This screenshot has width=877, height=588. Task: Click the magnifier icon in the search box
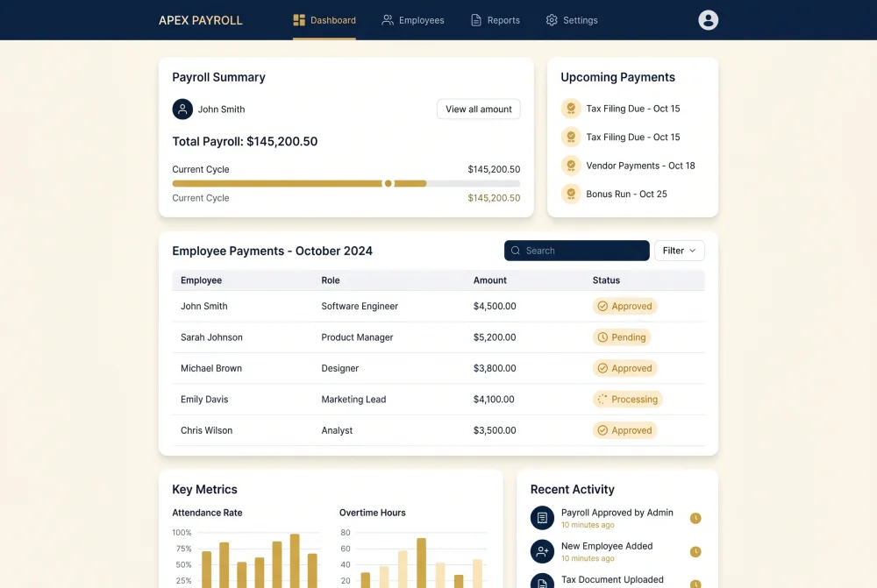[x=516, y=251]
